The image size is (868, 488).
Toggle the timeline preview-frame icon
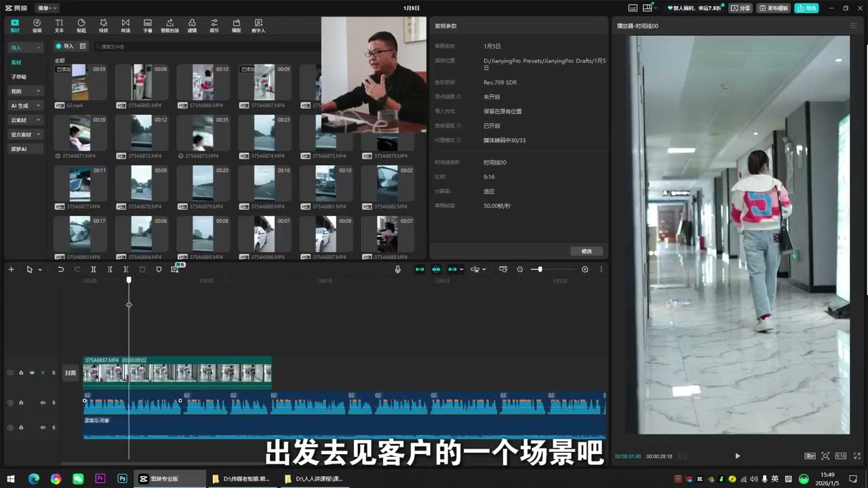(x=503, y=269)
